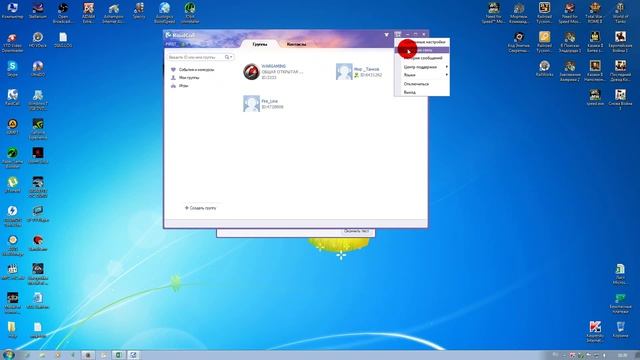This screenshot has height=360, width=640.
Task: Click Создать группу
Action: [x=200, y=208]
